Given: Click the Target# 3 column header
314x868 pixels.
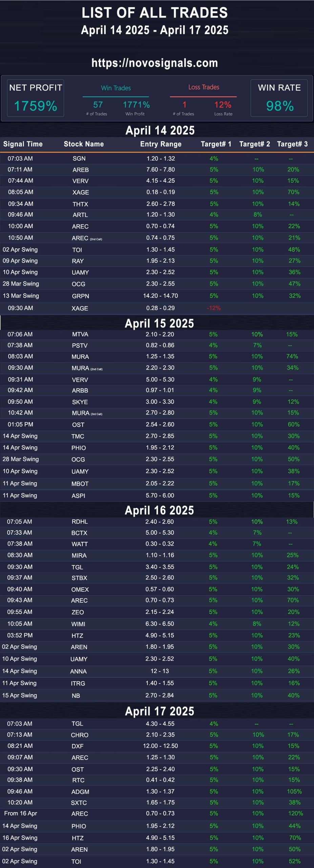Looking at the screenshot, I should point(292,144).
